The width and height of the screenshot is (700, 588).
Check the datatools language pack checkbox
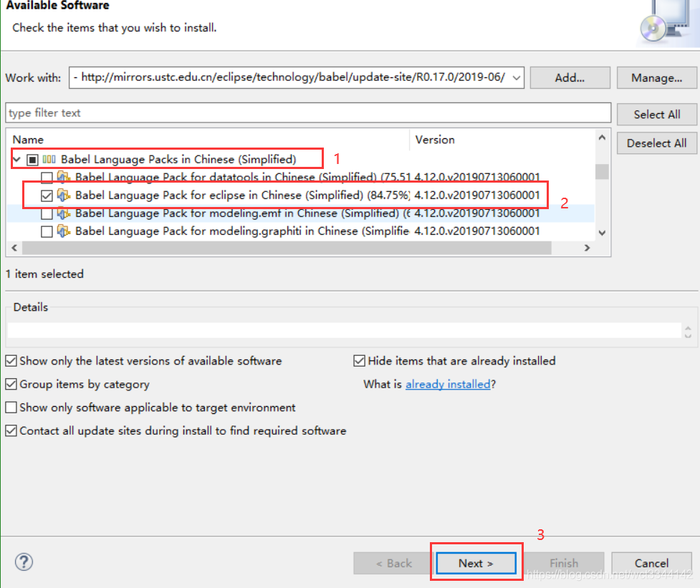coord(47,178)
